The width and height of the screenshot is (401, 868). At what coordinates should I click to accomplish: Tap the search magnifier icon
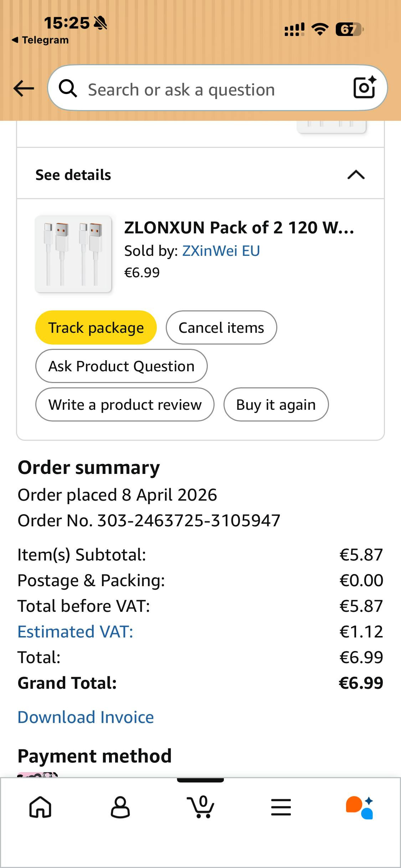(x=68, y=88)
